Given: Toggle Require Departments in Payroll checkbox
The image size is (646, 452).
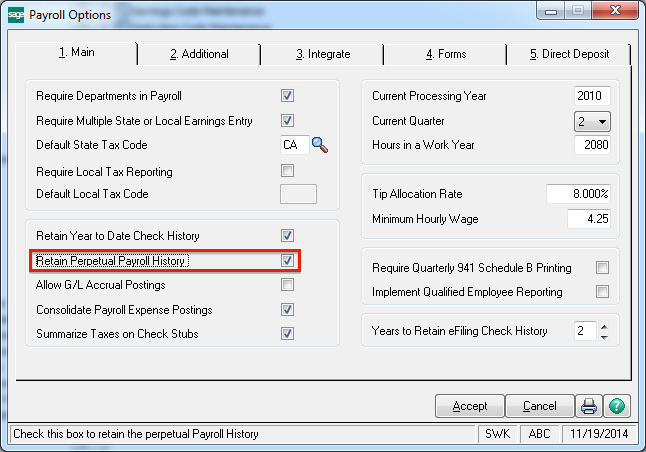Looking at the screenshot, I should coord(288,96).
